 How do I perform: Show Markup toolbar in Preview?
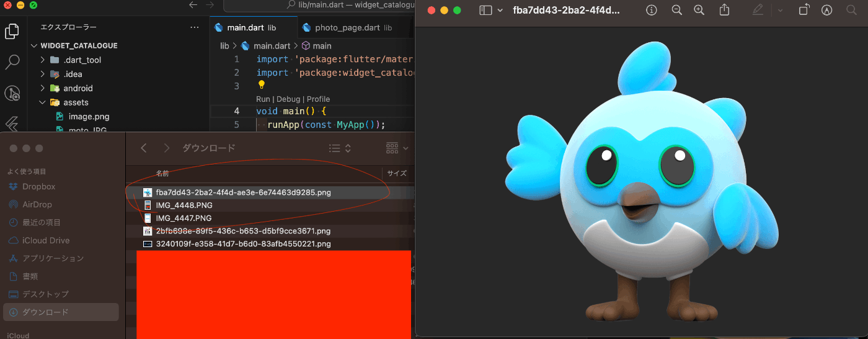826,10
